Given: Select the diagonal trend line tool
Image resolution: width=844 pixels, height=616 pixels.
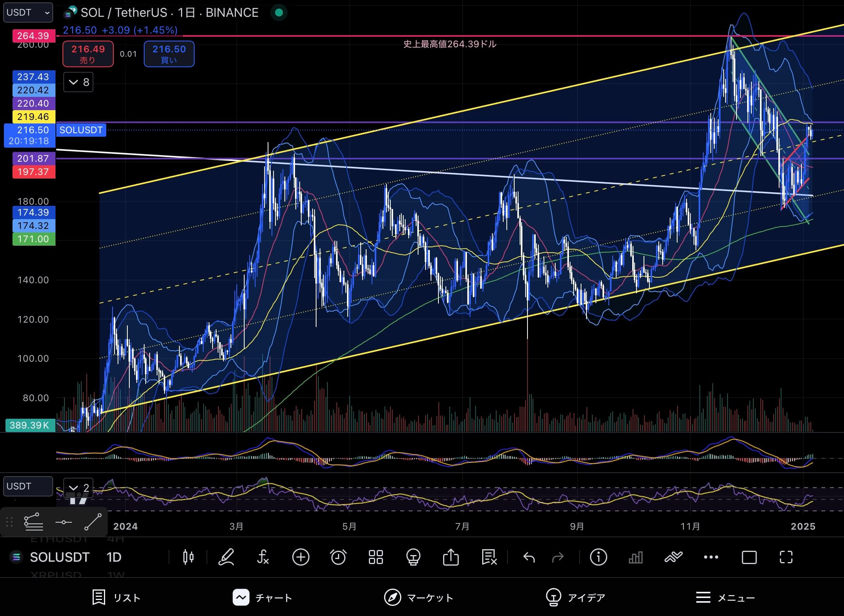Looking at the screenshot, I should [x=93, y=522].
